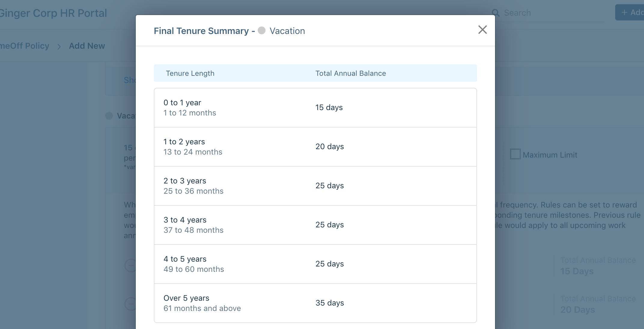
Task: Select the 2 to 3 years row
Action: pyautogui.click(x=315, y=186)
